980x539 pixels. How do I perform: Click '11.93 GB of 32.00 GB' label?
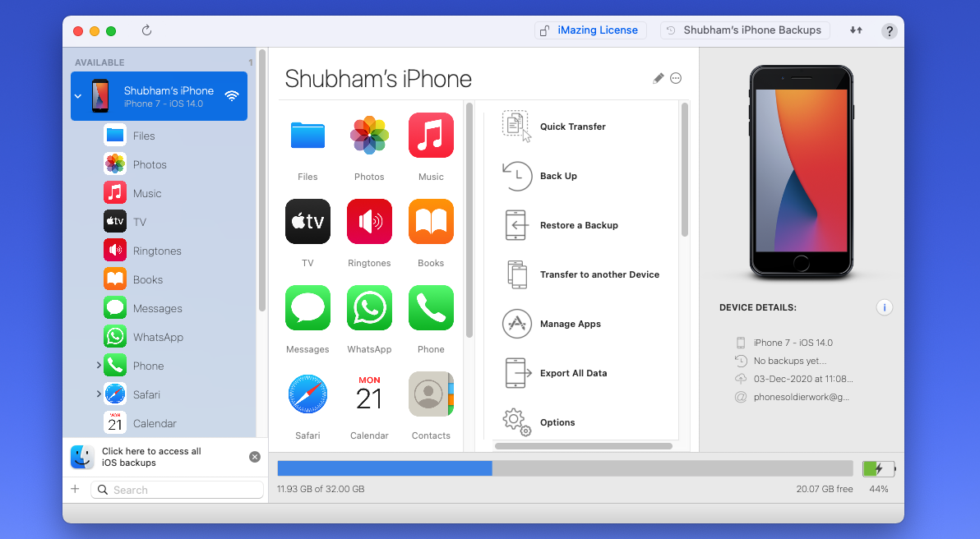(321, 489)
